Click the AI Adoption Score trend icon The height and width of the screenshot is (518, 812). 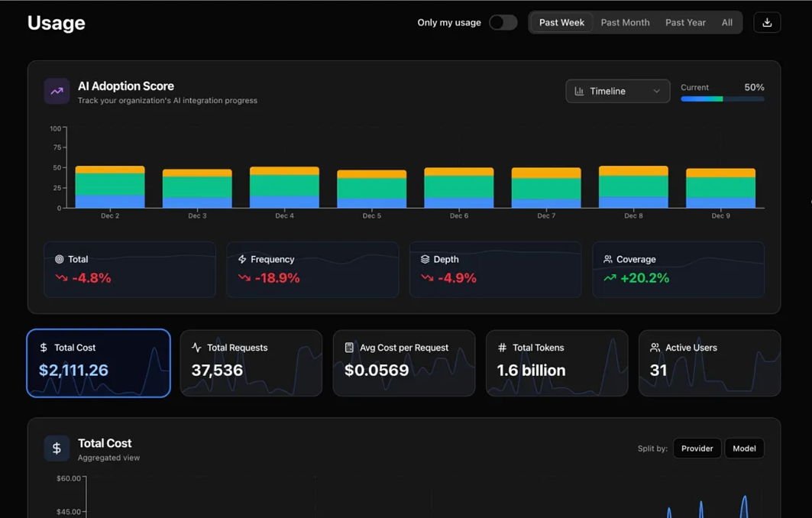[x=57, y=92]
